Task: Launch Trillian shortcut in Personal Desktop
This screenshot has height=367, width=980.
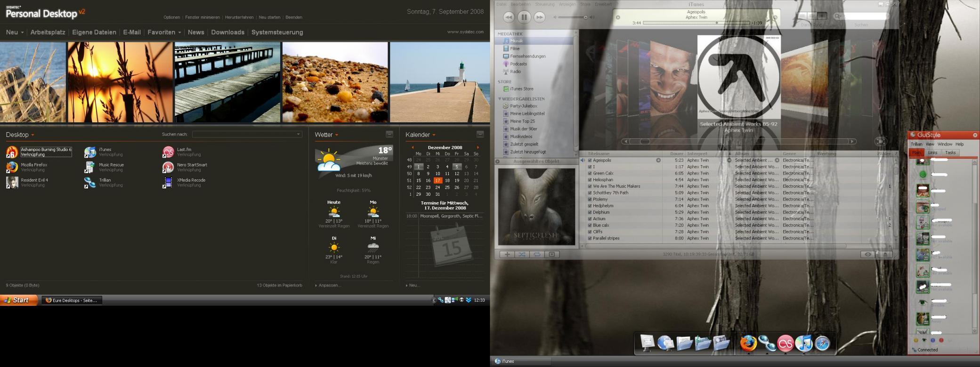Action: (x=103, y=182)
